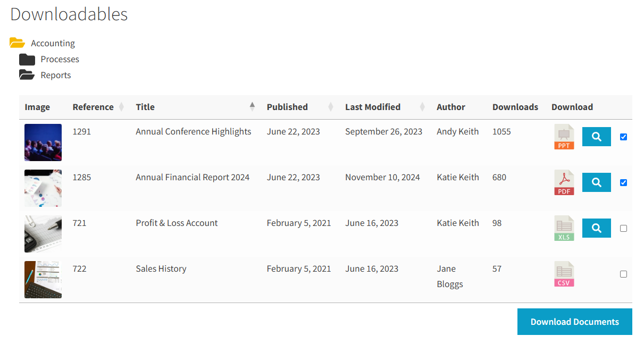
Task: Click the CSV file icon for Sales History
Action: tap(564, 274)
